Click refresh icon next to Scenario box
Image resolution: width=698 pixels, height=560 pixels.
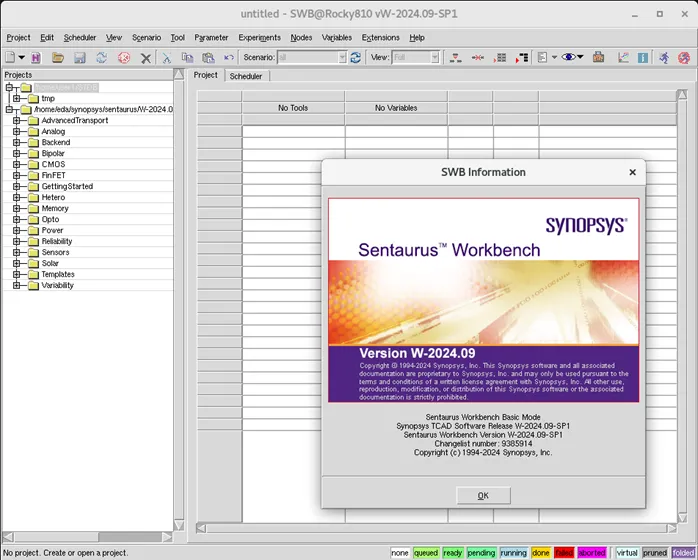pyautogui.click(x=355, y=57)
